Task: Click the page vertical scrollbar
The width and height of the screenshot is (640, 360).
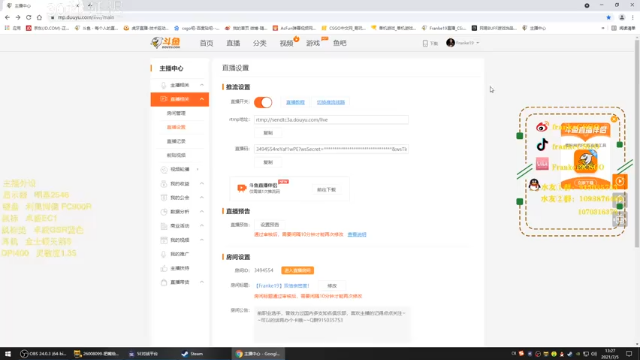Action: (x=637, y=143)
